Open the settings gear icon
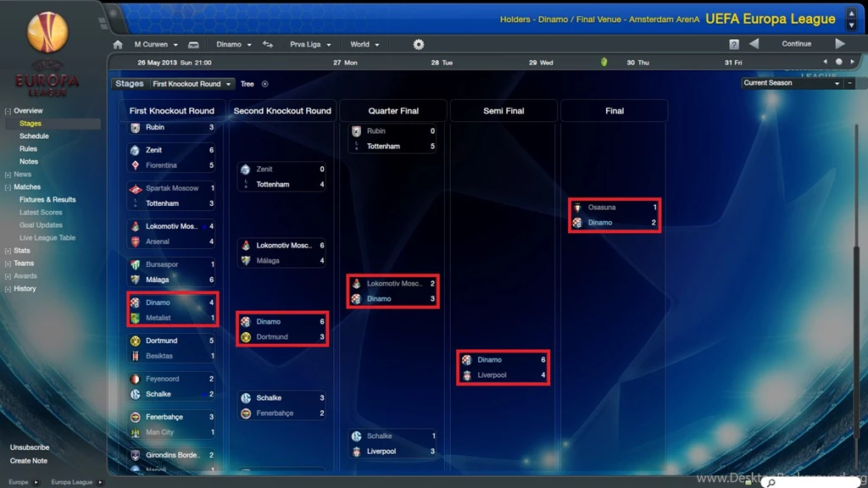 [x=418, y=45]
